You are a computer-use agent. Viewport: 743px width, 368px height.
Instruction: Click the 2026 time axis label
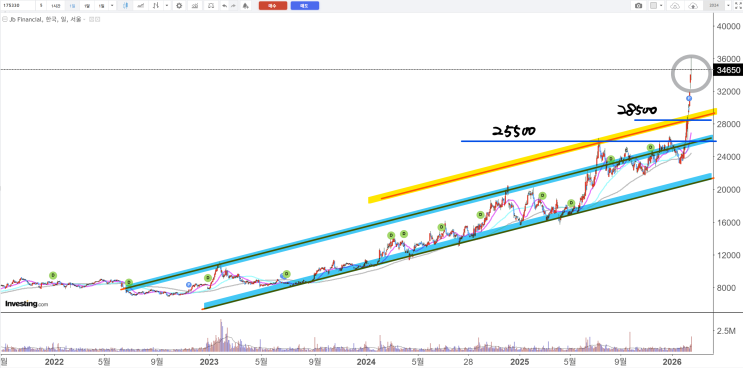coord(673,361)
